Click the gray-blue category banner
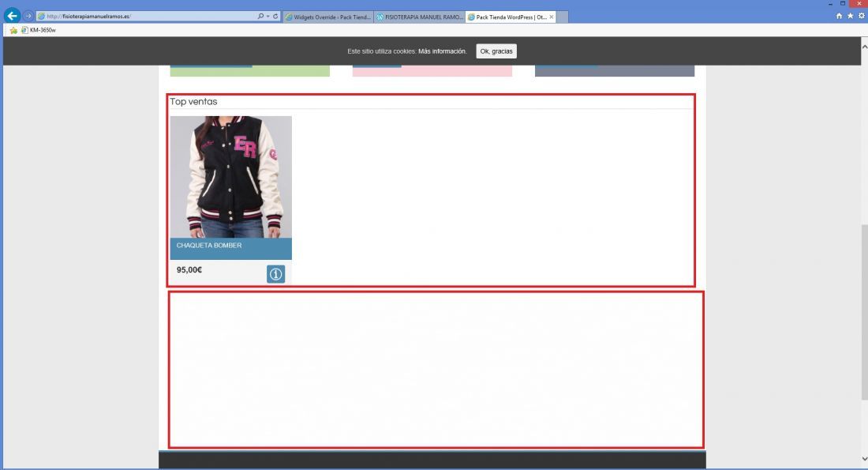The image size is (868, 470). 615,71
